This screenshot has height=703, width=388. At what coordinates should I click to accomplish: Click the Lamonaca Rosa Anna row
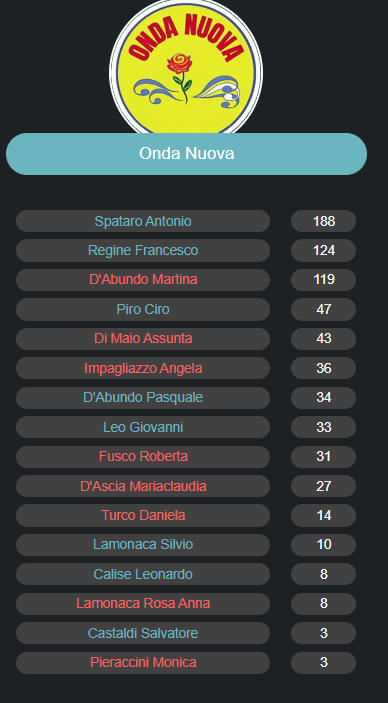point(143,603)
